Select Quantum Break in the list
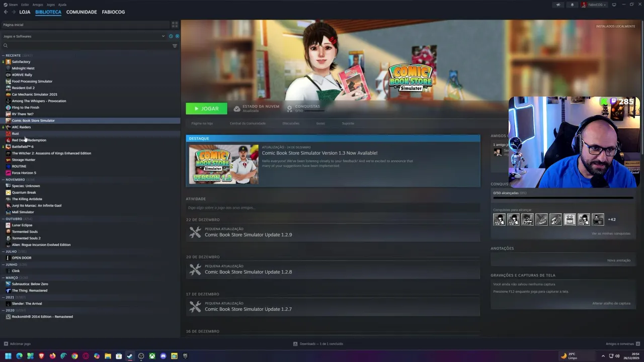This screenshot has height=362, width=644. pos(24,193)
